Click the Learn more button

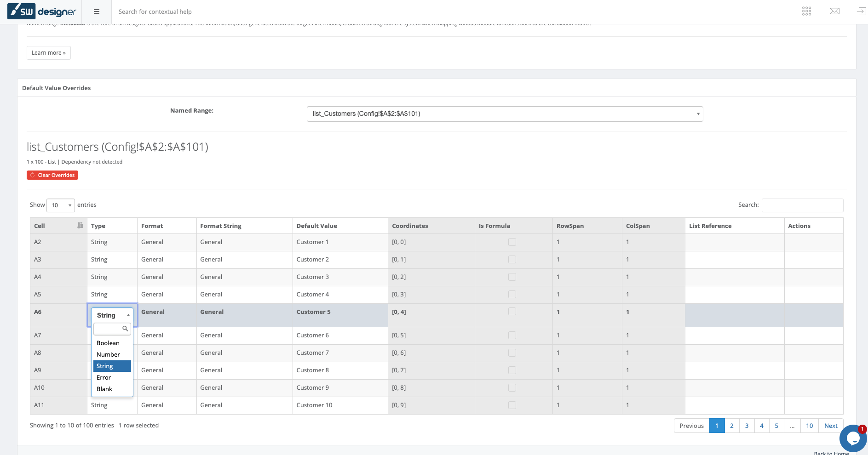pyautogui.click(x=49, y=53)
